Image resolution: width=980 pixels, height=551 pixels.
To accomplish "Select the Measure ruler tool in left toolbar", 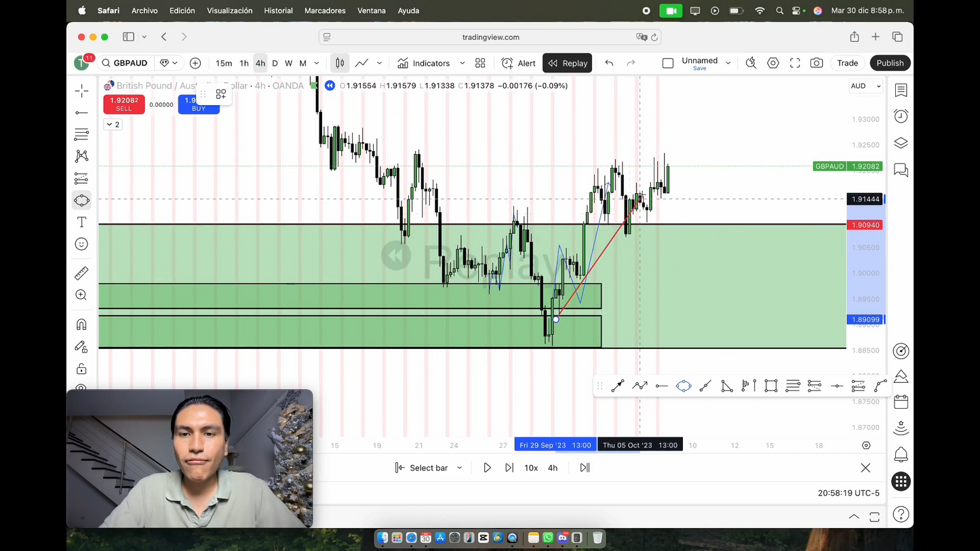I will click(x=81, y=273).
